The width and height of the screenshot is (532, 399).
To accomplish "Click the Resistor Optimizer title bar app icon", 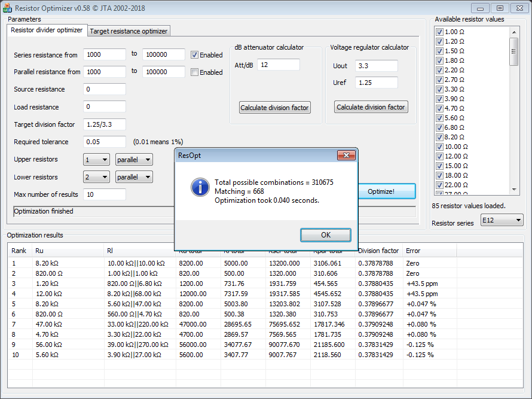I will (7, 8).
